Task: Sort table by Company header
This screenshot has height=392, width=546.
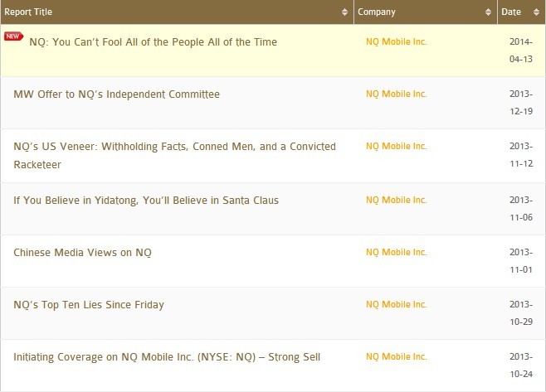Action: pyautogui.click(x=377, y=12)
